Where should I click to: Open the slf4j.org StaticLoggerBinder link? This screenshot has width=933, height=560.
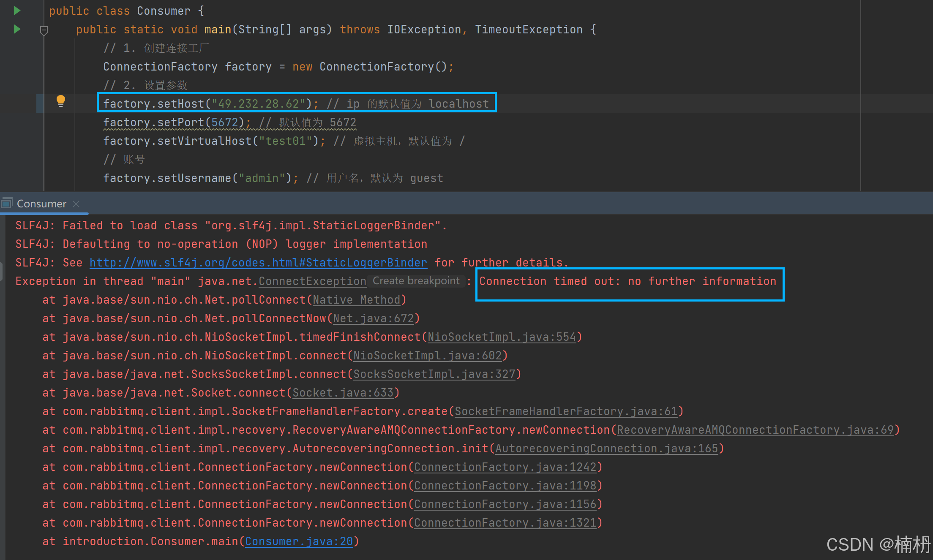coord(258,263)
